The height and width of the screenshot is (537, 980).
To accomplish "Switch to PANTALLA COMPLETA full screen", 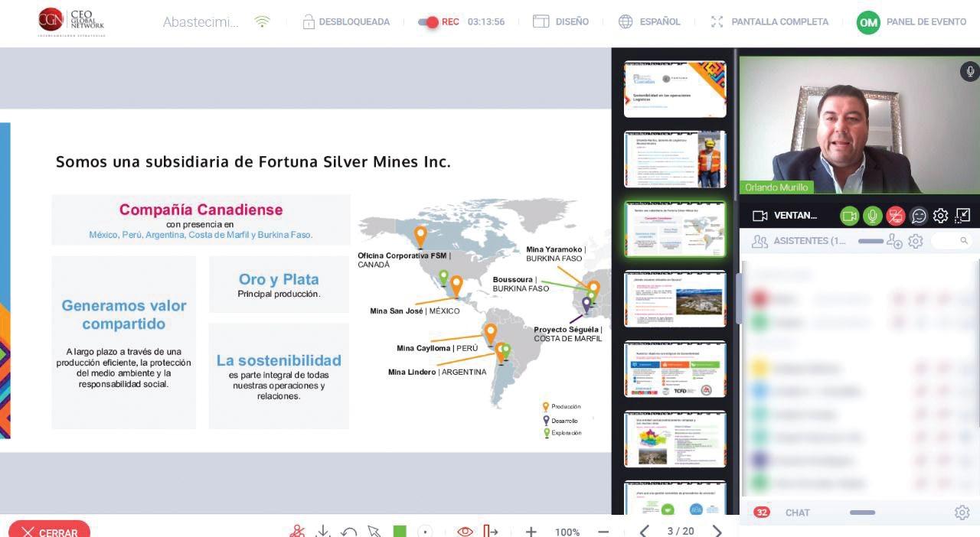I will 769,22.
